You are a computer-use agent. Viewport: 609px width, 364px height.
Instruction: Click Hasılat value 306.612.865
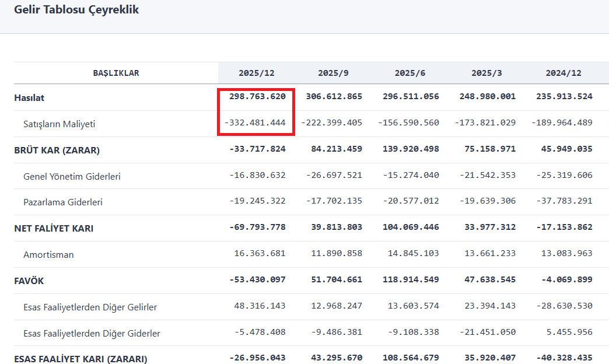[334, 96]
